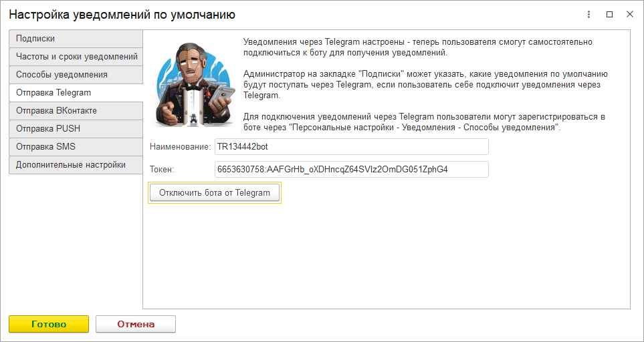
Task: Open the Отправка SMS tab
Action: click(x=76, y=147)
